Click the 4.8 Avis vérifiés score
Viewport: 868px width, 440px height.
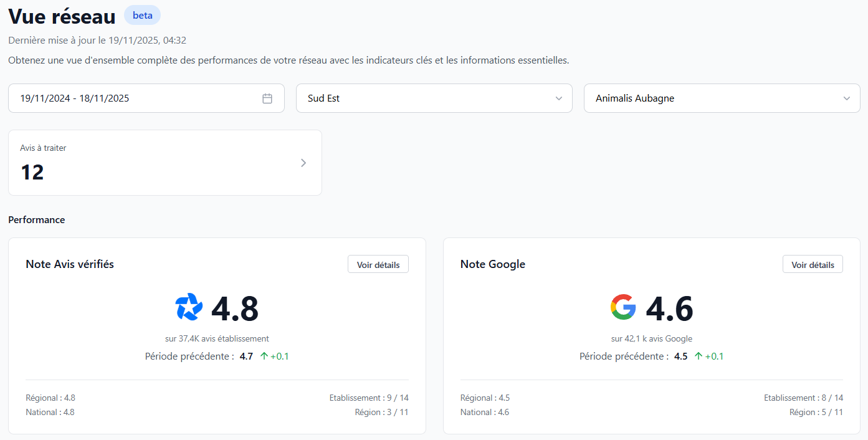click(x=235, y=308)
